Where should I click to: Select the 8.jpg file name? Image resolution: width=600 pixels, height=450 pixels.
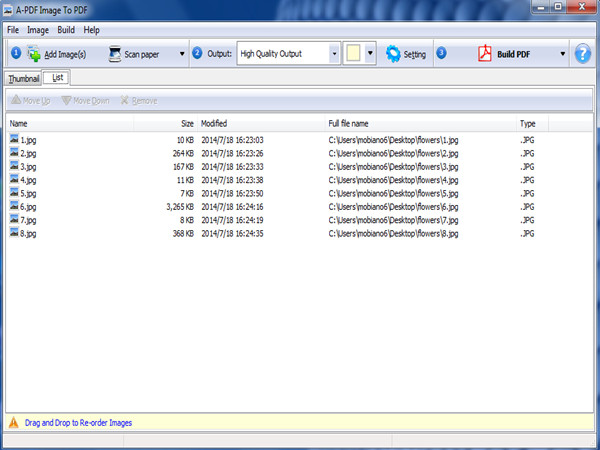tap(28, 234)
